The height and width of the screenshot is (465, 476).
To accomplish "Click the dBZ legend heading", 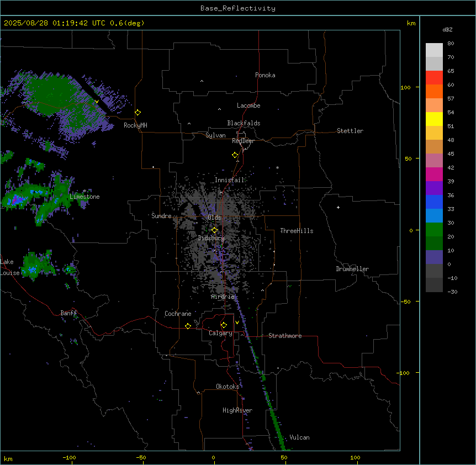I will 447,30.
